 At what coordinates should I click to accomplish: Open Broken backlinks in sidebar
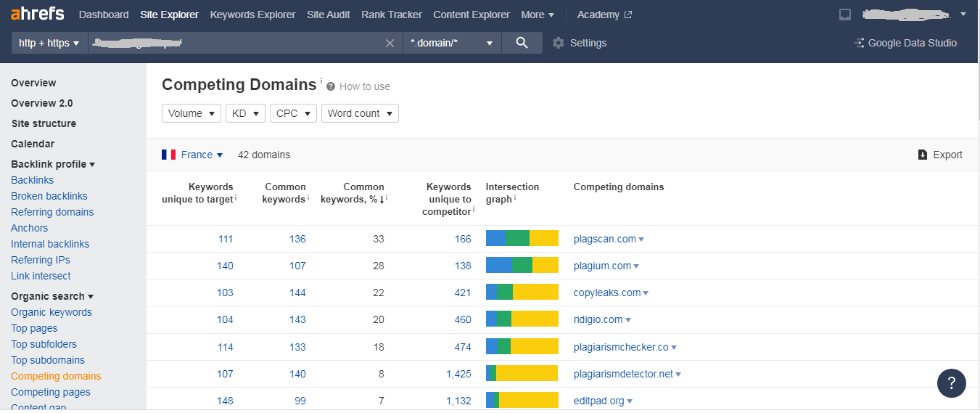49,196
